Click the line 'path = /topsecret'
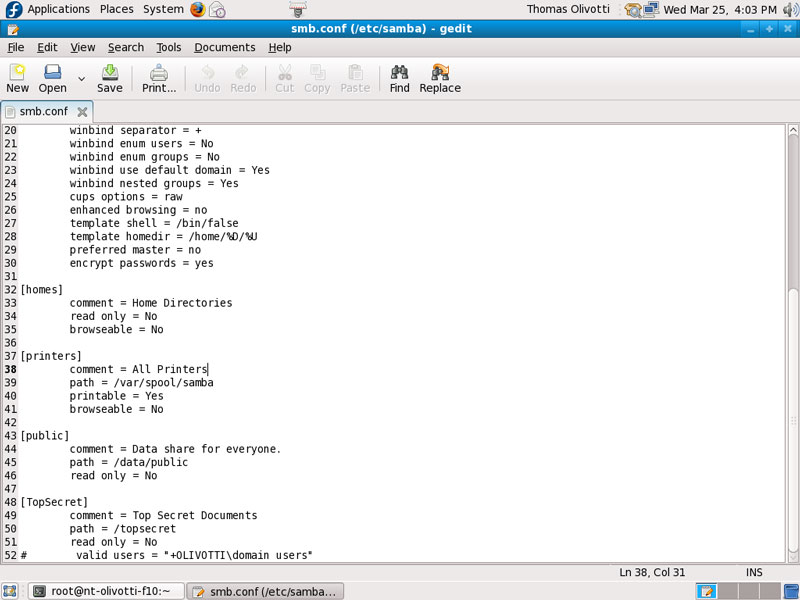This screenshot has width=800, height=600. (x=122, y=529)
